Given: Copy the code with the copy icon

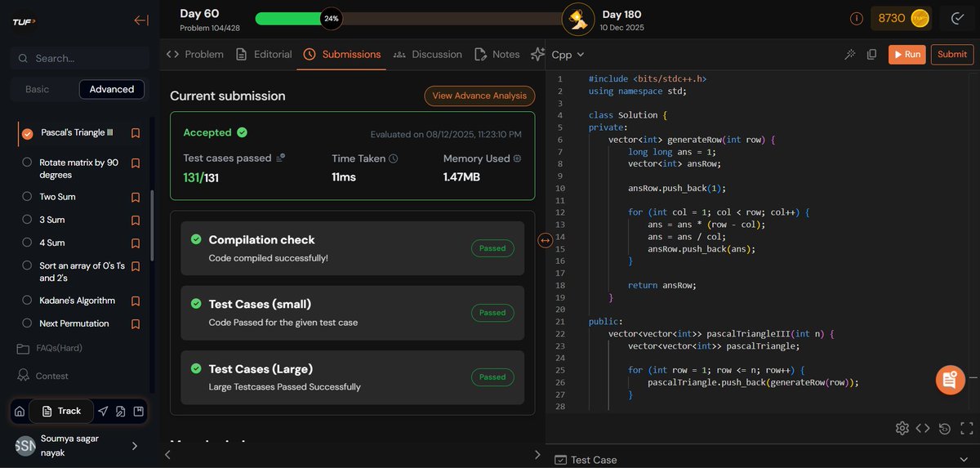Looking at the screenshot, I should [x=871, y=55].
